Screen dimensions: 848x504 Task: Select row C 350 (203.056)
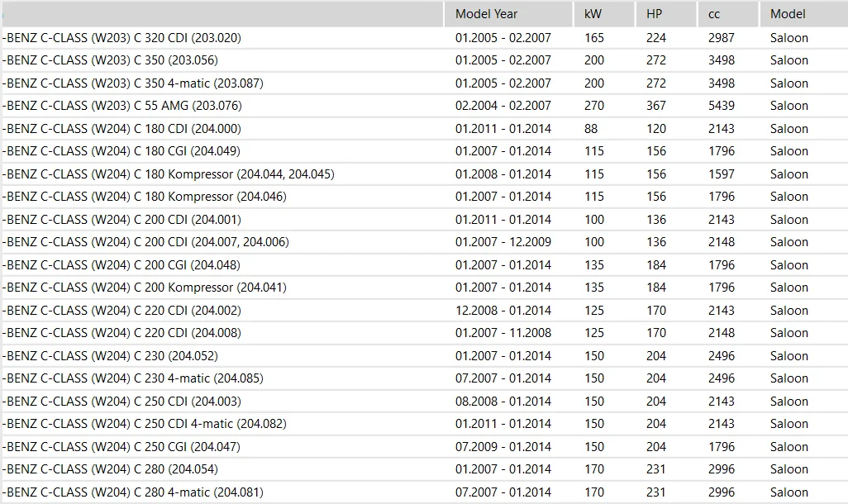point(424,60)
